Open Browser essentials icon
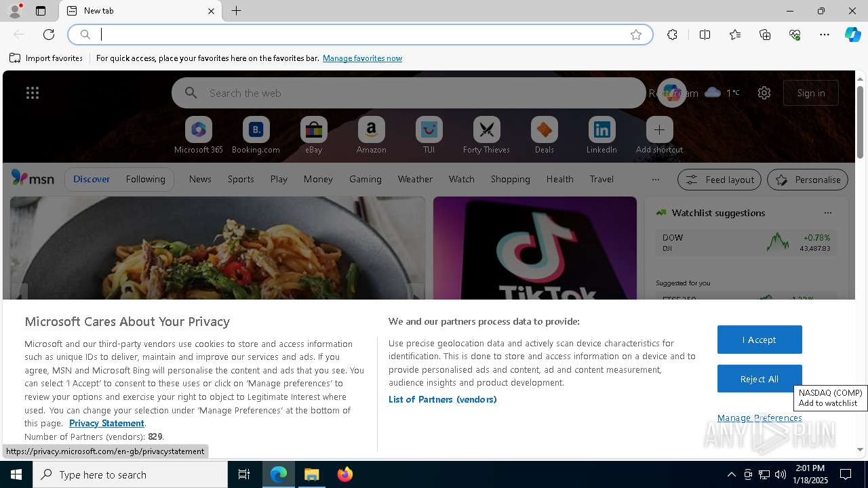Screen dimensions: 868x488 coord(795,35)
